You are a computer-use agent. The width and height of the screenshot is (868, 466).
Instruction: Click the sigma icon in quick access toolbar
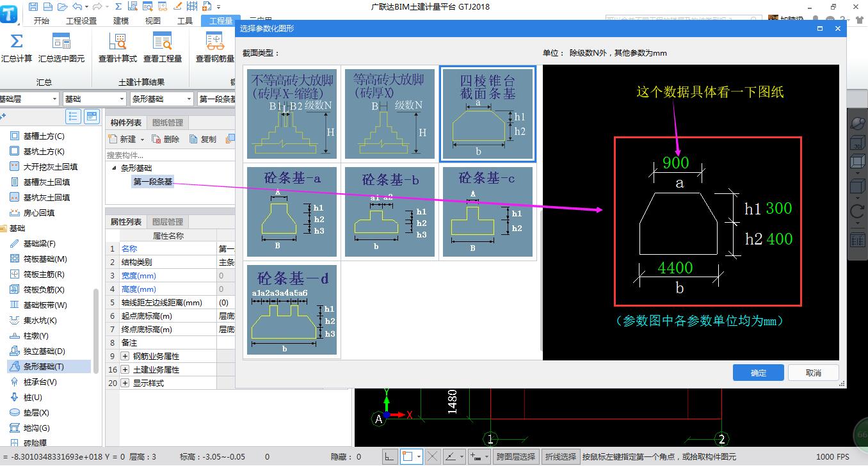[118, 6]
